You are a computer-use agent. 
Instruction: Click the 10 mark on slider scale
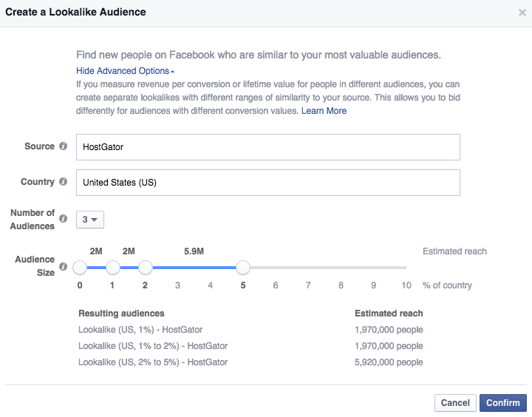click(406, 285)
